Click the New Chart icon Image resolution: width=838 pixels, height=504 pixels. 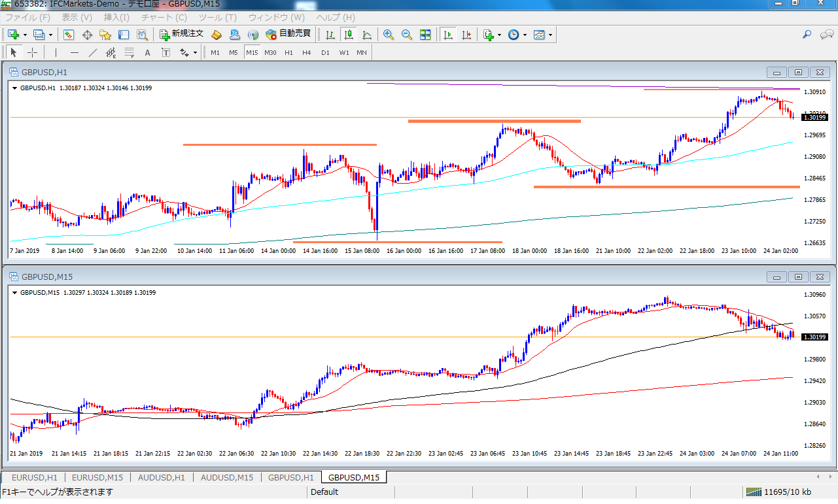13,35
